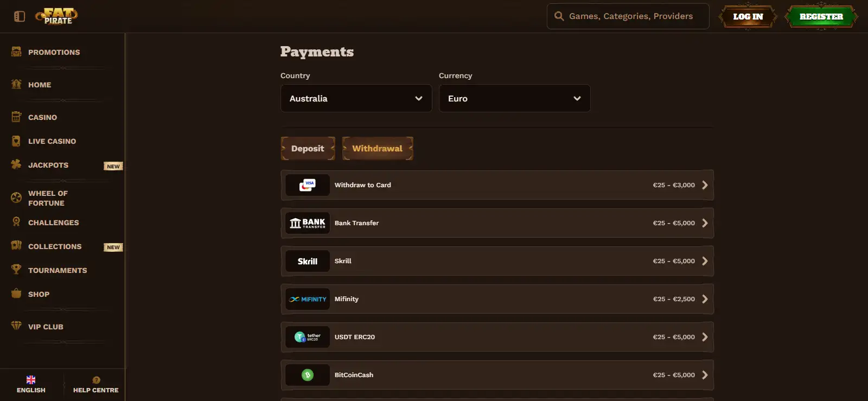Click the Visa card logo thumbnail

pos(308,185)
